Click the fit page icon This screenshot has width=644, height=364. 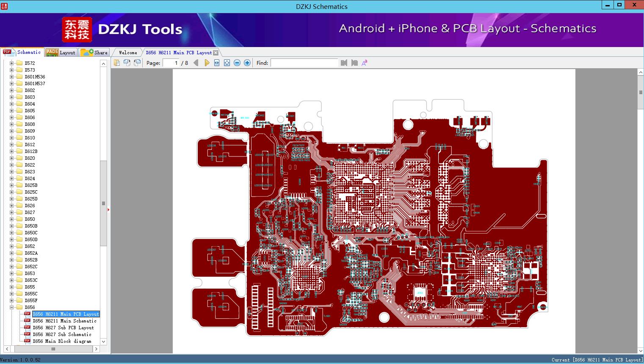[x=227, y=63]
